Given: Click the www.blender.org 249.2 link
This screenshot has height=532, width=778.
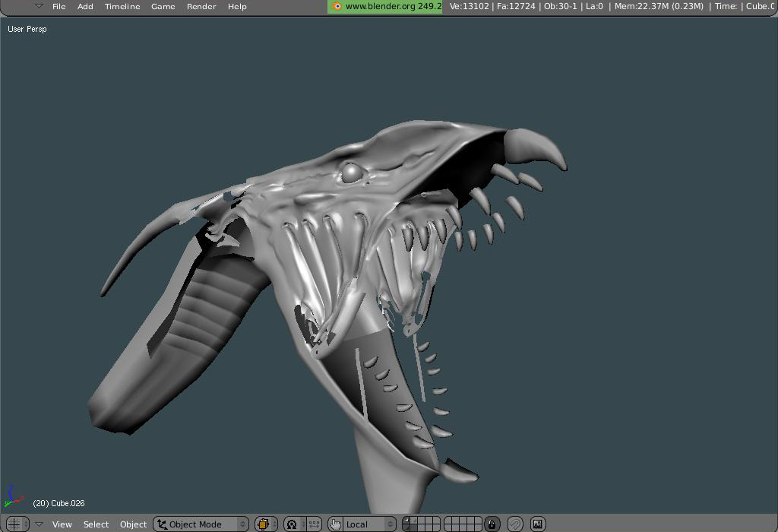Looking at the screenshot, I should click(386, 6).
